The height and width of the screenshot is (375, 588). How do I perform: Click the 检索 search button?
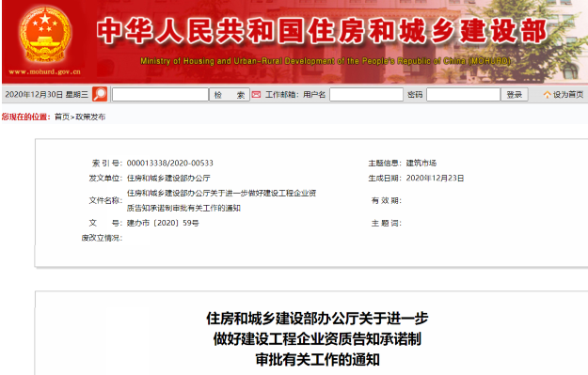(230, 95)
